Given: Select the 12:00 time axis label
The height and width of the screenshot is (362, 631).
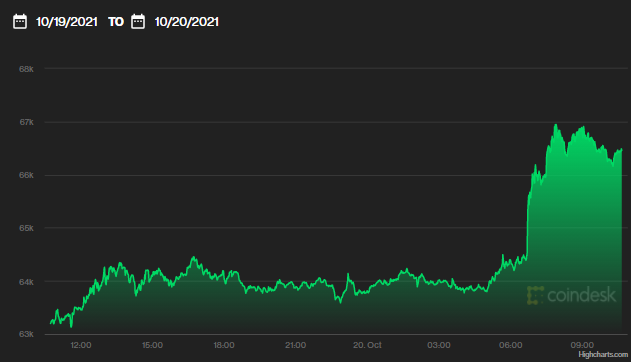Looking at the screenshot, I should [81, 345].
